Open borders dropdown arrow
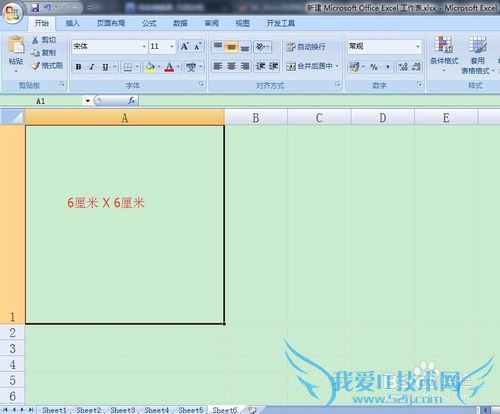This screenshot has width=500, height=414. click(137, 67)
